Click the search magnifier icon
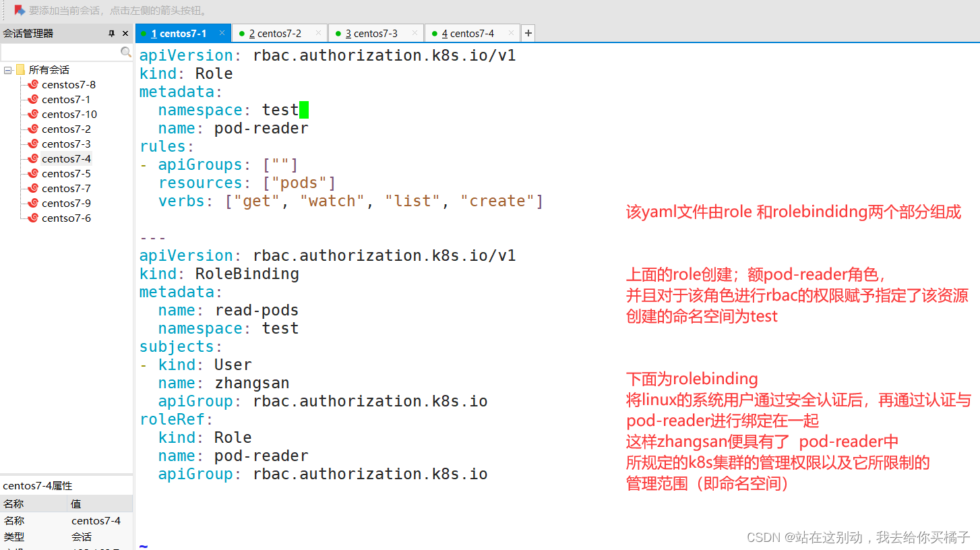 pyautogui.click(x=125, y=52)
